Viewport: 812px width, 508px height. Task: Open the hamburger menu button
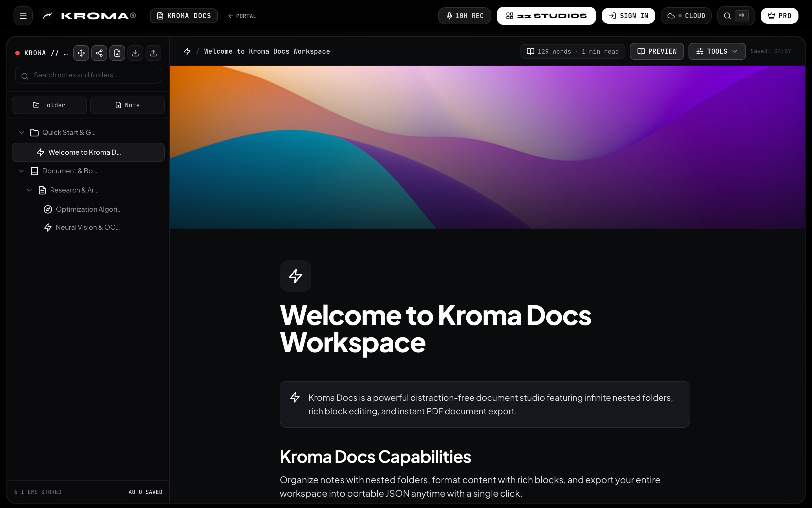click(x=23, y=16)
